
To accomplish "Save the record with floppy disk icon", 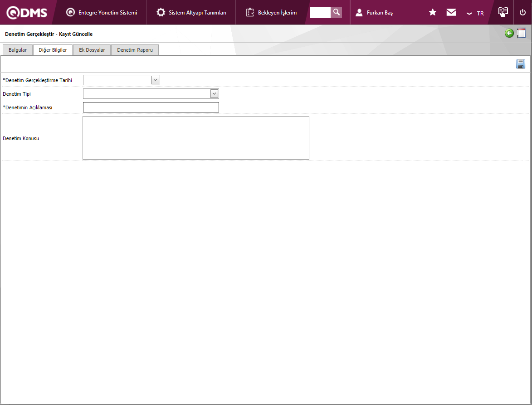I will (521, 64).
